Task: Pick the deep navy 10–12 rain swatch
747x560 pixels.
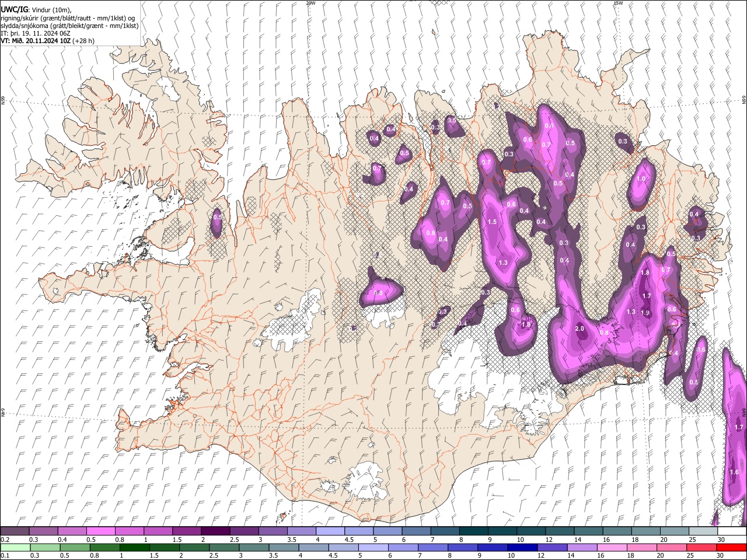Action: [522, 547]
